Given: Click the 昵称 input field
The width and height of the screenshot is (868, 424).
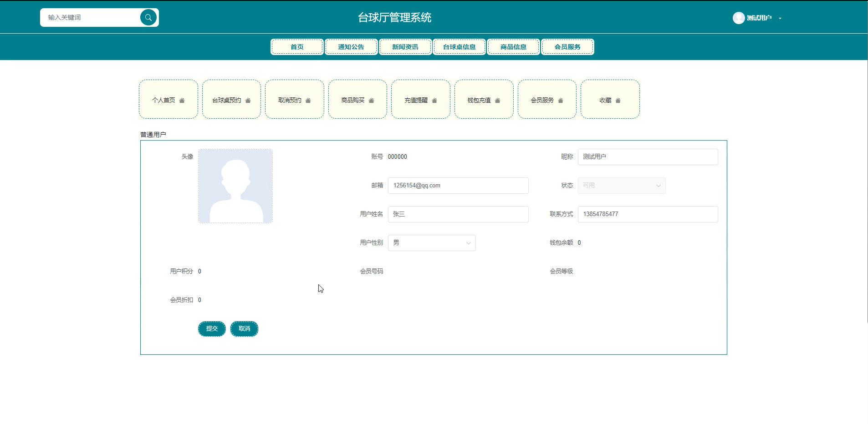Looking at the screenshot, I should click(648, 157).
